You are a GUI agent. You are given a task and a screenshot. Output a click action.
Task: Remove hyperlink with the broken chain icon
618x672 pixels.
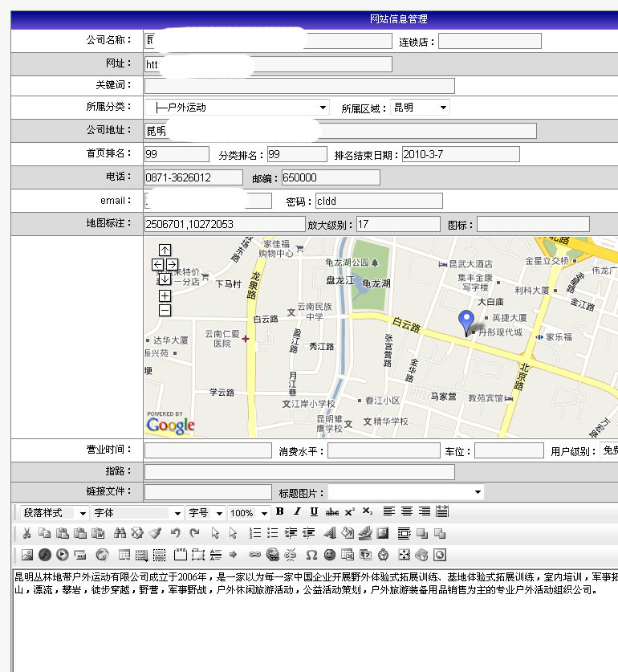[x=291, y=555]
